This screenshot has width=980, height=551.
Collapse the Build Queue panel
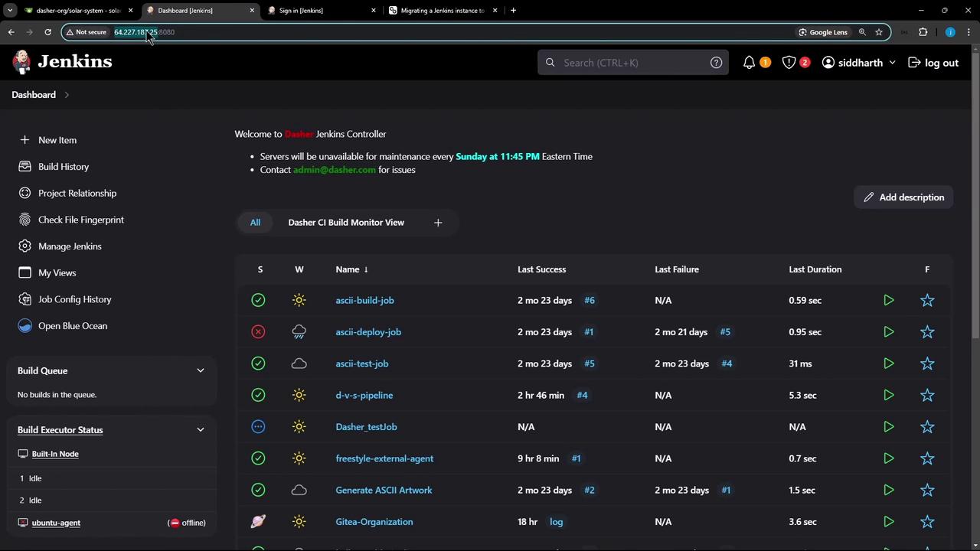[x=201, y=370]
